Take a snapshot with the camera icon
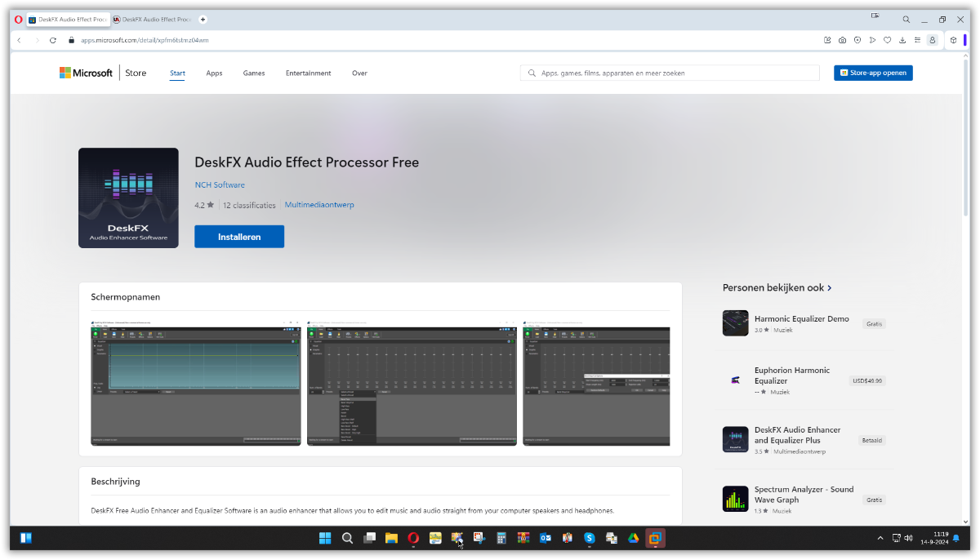The image size is (980, 560). tap(842, 40)
